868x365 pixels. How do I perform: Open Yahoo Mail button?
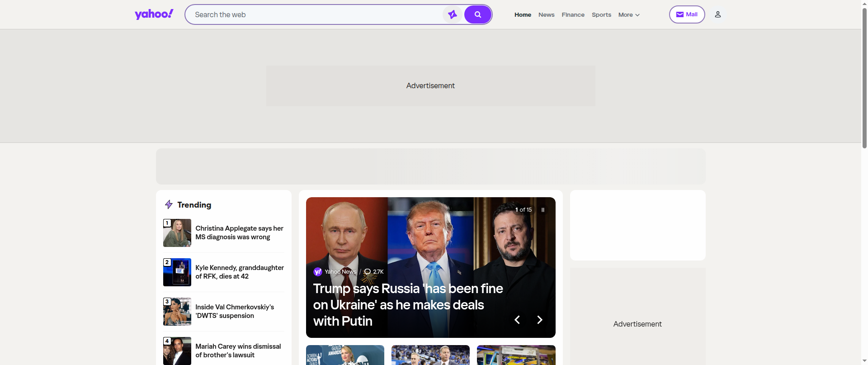tap(687, 14)
